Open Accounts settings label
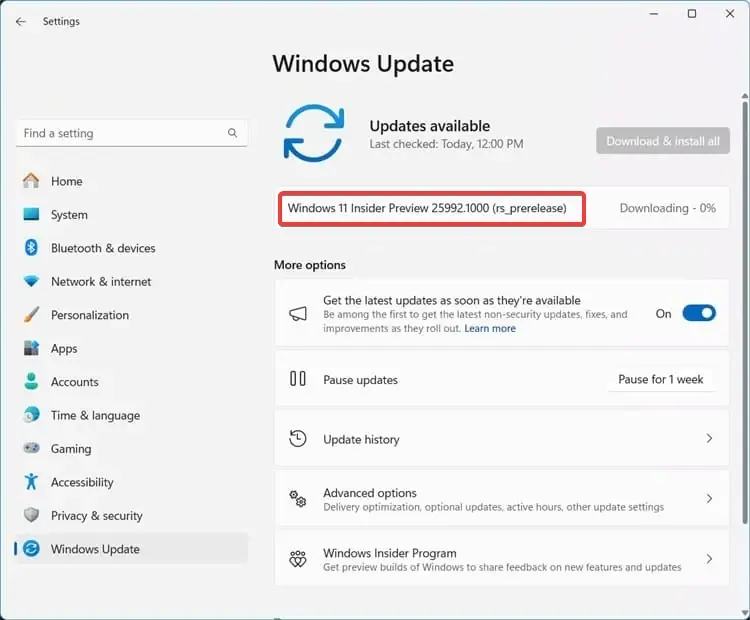 (x=75, y=382)
